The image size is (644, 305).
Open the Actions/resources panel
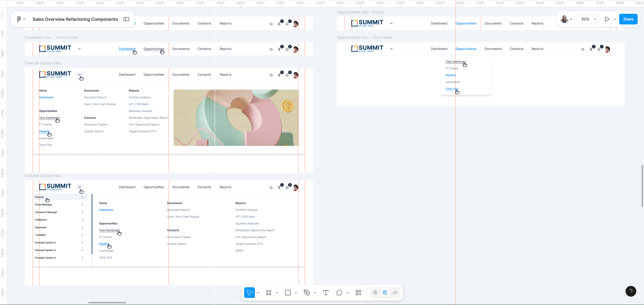pyautogui.click(x=358, y=293)
